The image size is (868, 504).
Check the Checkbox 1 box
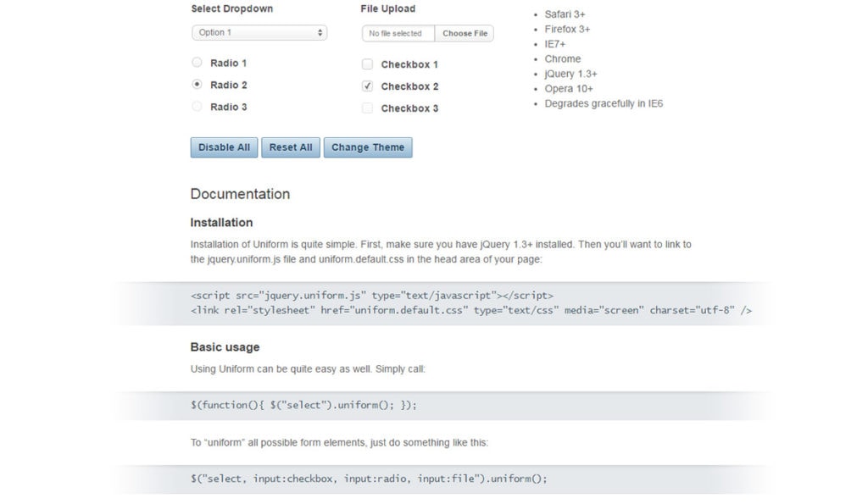coord(367,64)
